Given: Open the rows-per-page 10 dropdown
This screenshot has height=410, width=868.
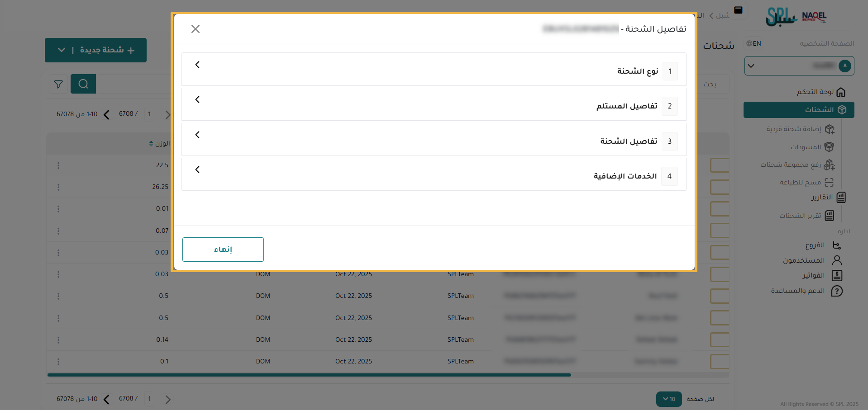Looking at the screenshot, I should (668, 399).
